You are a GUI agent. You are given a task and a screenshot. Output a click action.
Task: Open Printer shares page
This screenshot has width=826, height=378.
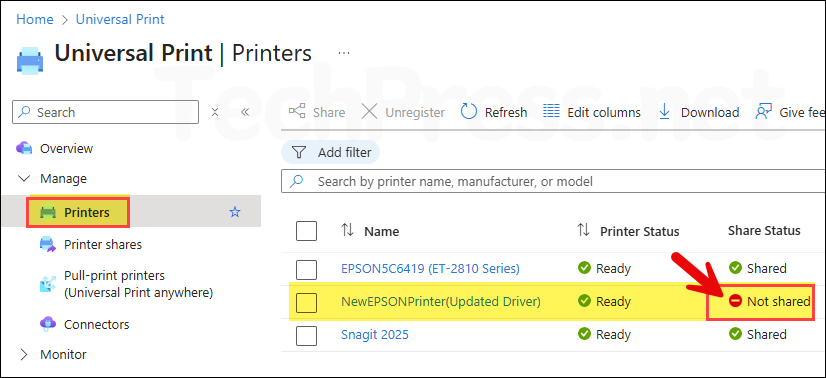pos(103,245)
